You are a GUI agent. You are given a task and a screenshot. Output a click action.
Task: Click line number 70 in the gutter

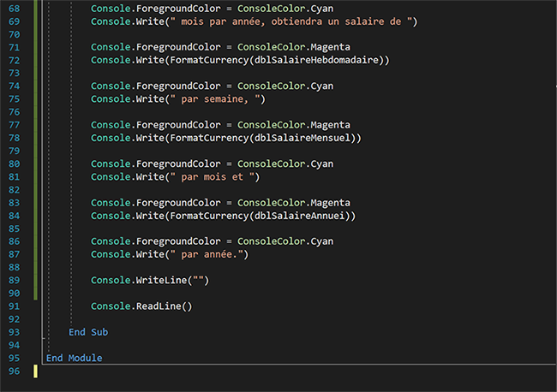[x=15, y=34]
